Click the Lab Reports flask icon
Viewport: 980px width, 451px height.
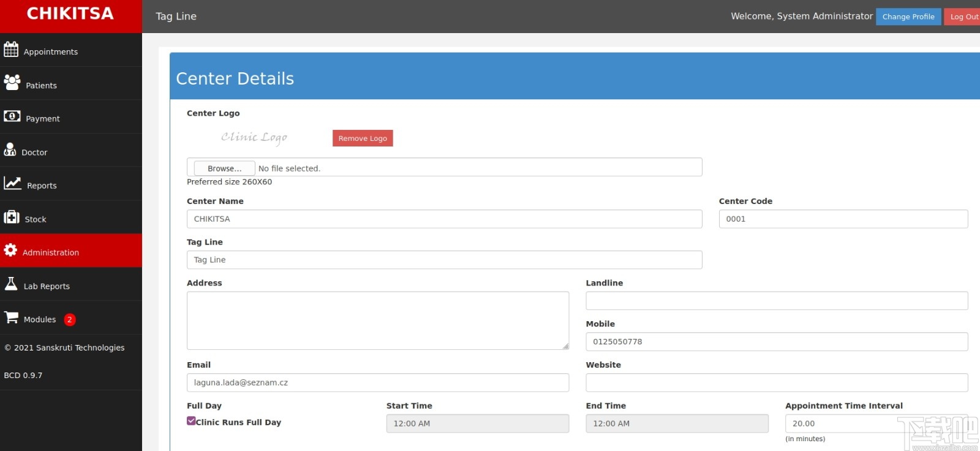pos(11,283)
